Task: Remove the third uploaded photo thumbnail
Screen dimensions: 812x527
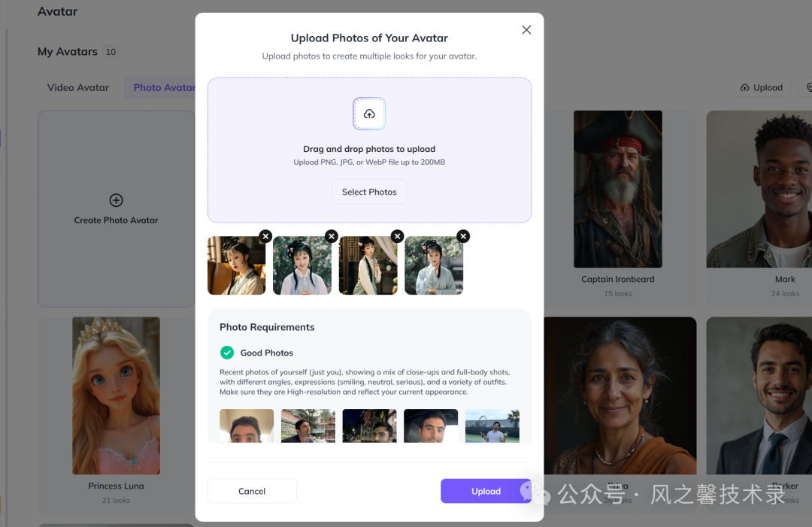Action: (397, 236)
